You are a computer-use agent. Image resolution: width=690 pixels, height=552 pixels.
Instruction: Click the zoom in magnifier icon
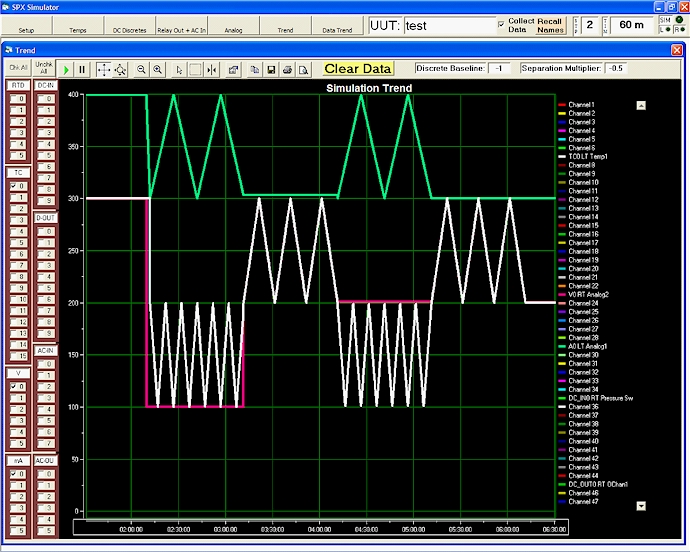click(x=158, y=70)
